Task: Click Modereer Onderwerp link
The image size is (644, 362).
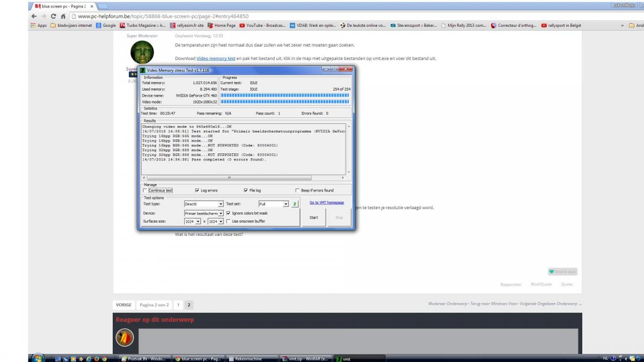Action: (448, 304)
